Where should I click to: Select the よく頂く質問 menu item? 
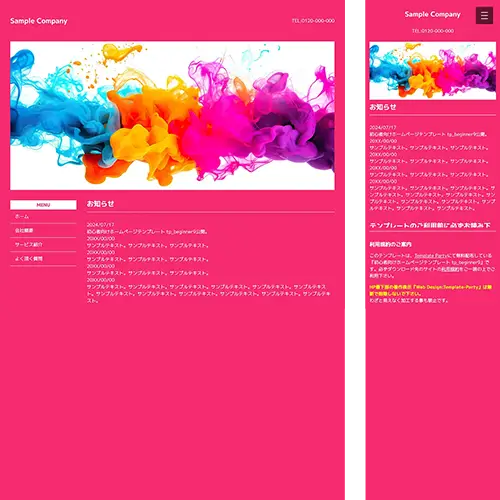click(x=43, y=259)
